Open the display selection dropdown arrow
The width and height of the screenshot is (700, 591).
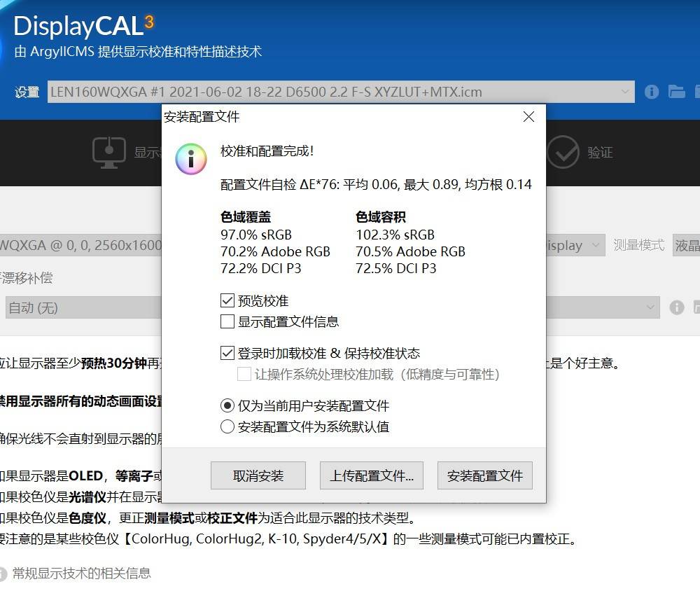click(x=595, y=245)
